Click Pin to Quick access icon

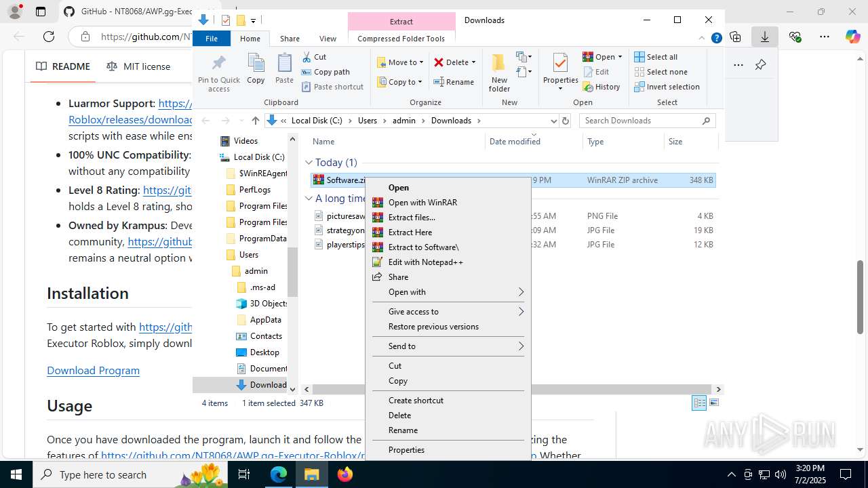[x=218, y=73]
